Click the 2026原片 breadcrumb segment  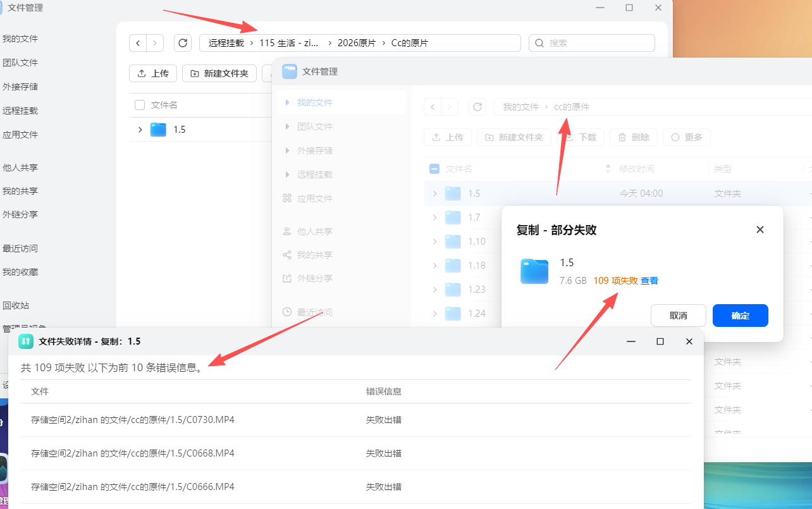[357, 43]
